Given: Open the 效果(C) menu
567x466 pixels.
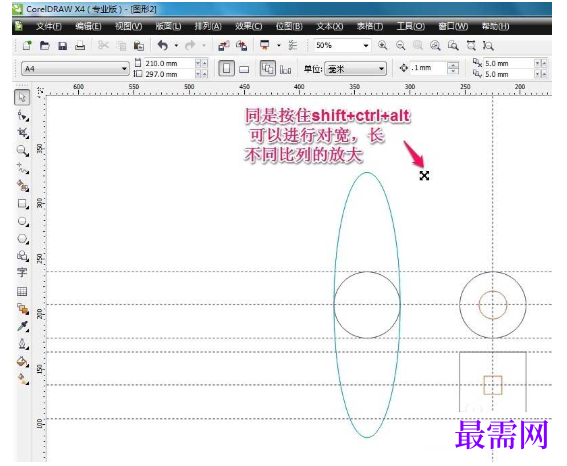Looking at the screenshot, I should (x=248, y=26).
